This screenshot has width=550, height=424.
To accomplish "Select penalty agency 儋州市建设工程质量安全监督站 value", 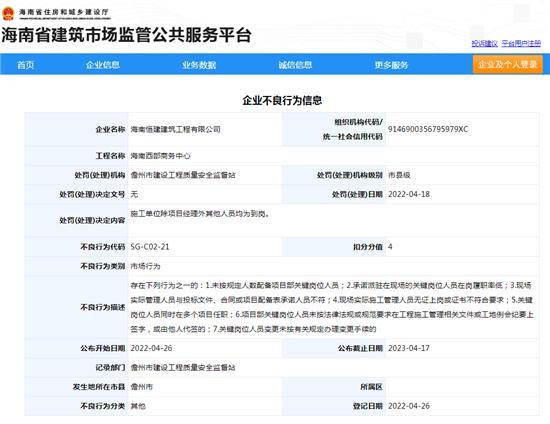I will click(x=183, y=175).
